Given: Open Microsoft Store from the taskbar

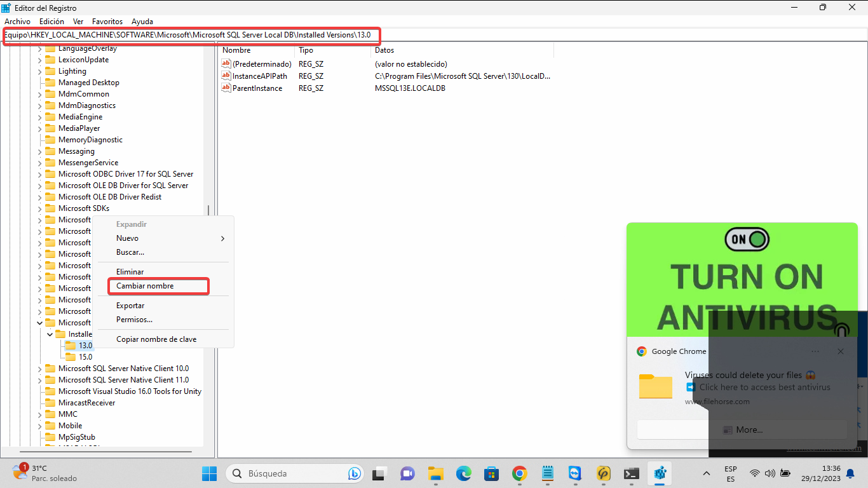Looking at the screenshot, I should coord(491,473).
